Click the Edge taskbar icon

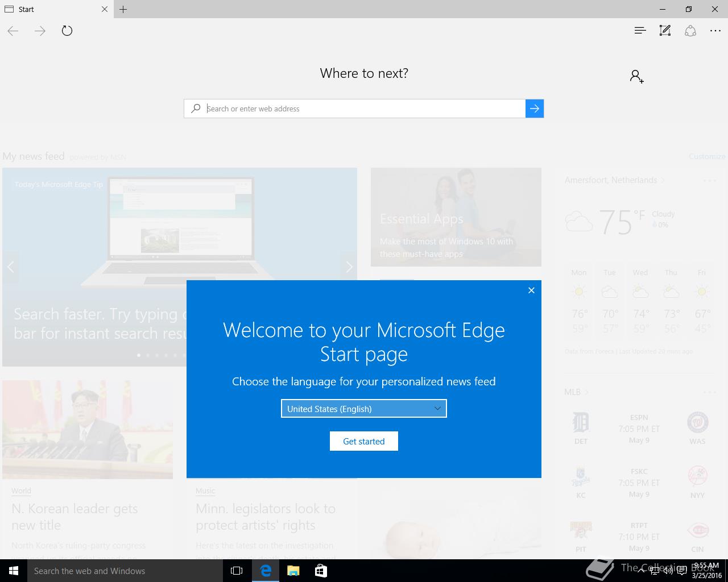coord(266,571)
